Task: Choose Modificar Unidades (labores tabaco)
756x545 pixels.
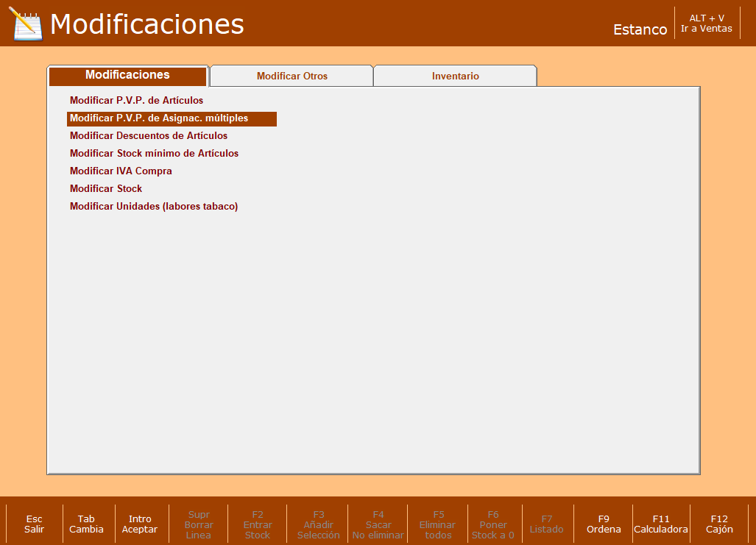Action: click(154, 206)
